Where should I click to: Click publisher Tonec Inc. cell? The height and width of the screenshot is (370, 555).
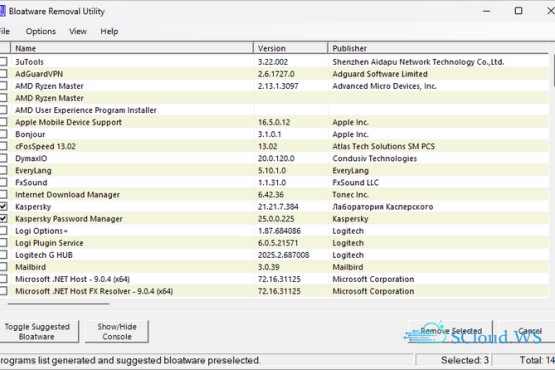[350, 194]
